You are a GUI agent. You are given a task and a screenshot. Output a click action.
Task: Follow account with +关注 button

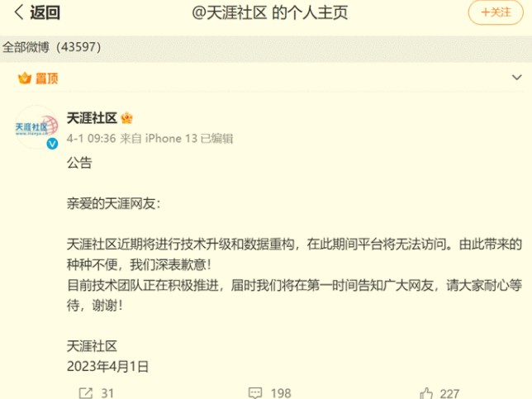(x=496, y=12)
